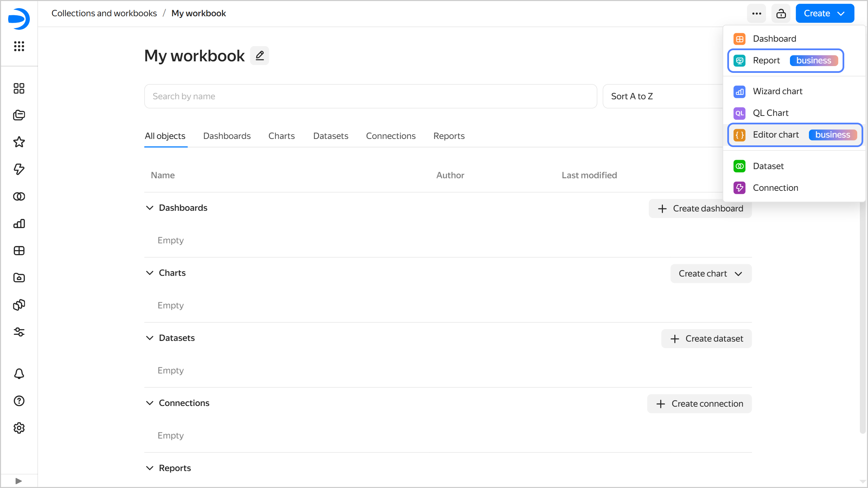This screenshot has height=488, width=868.
Task: Click the pencil icon beside My workbook title
Action: coord(259,56)
